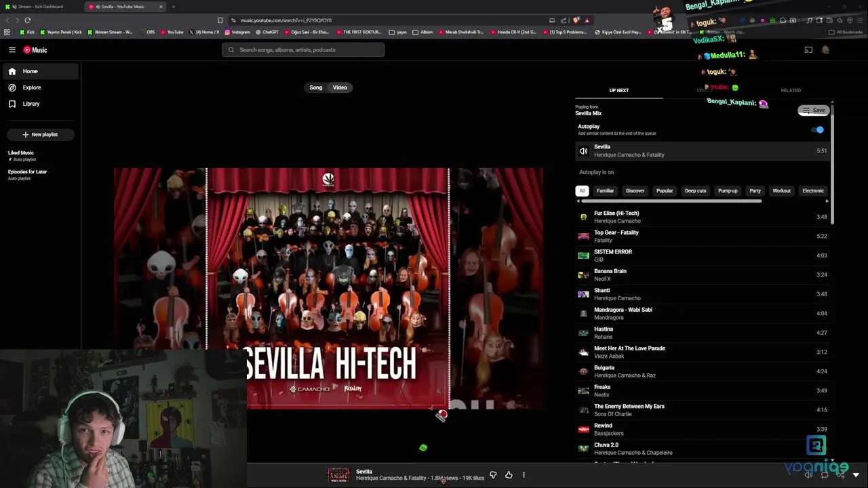Open a new browser tab
Image resolution: width=868 pixels, height=488 pixels.
click(173, 7)
